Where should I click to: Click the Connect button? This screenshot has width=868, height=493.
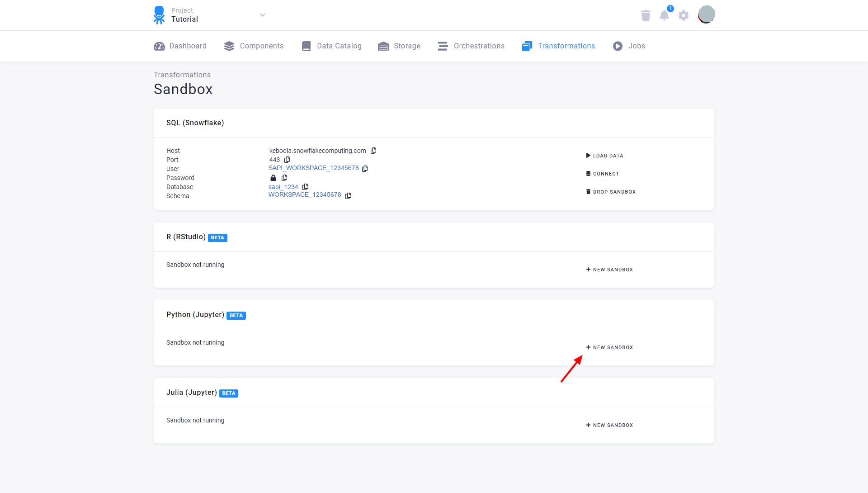[603, 174]
